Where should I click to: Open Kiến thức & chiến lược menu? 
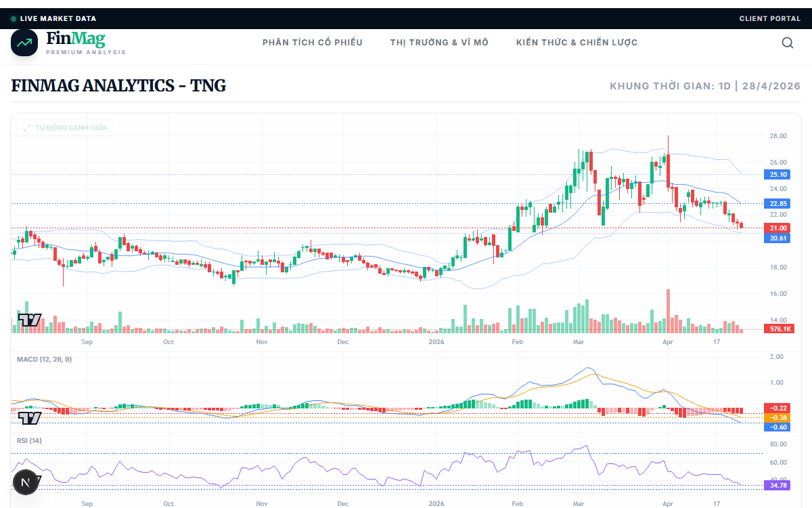[577, 43]
